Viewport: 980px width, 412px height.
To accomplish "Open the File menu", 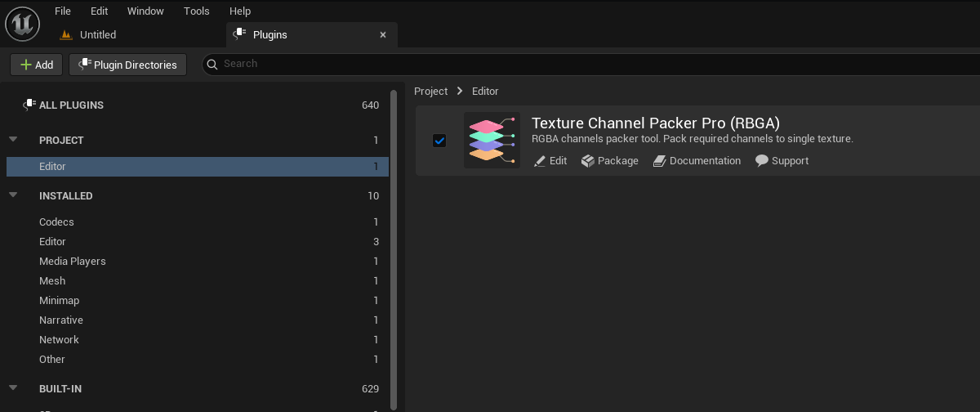I will tap(63, 11).
